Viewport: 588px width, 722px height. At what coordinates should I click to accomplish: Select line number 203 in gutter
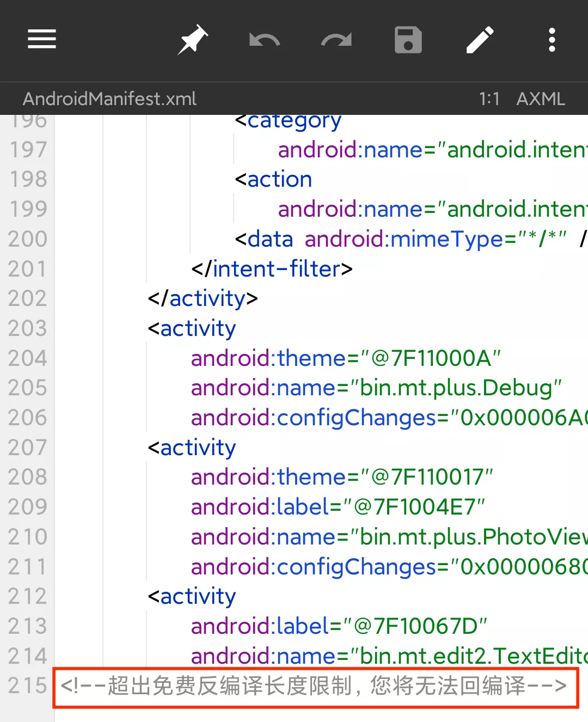tap(28, 328)
